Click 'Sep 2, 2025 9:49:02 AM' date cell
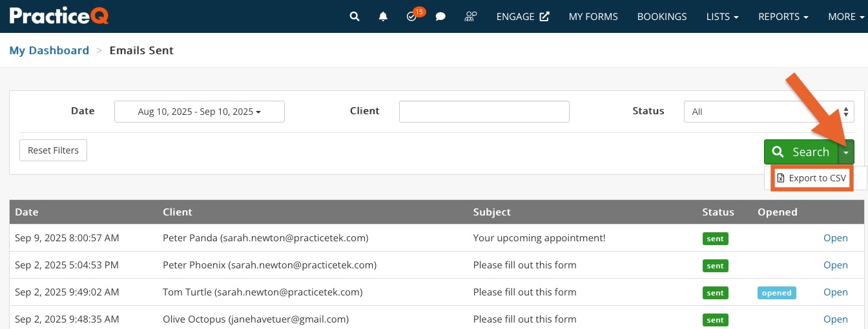 coord(67,292)
